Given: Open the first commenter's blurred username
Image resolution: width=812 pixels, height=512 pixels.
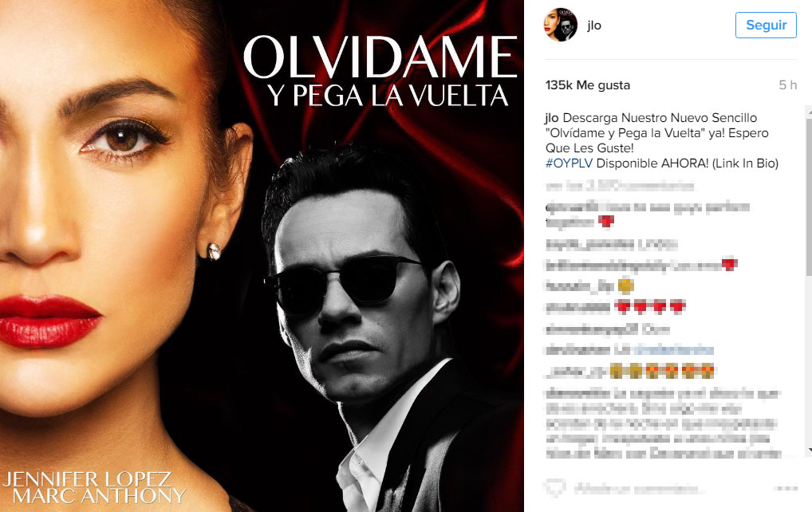Looking at the screenshot, I should point(572,207).
